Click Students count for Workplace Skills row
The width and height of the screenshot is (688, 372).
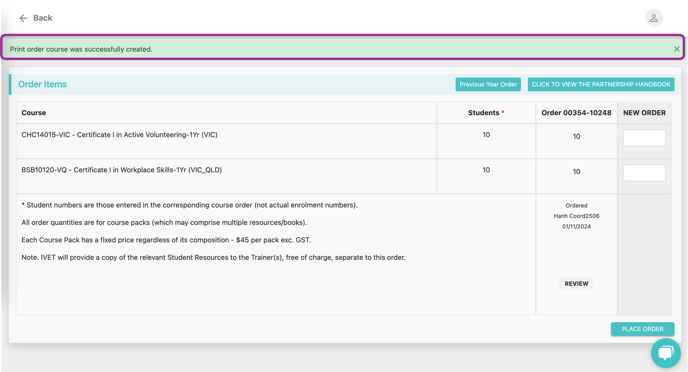[486, 170]
